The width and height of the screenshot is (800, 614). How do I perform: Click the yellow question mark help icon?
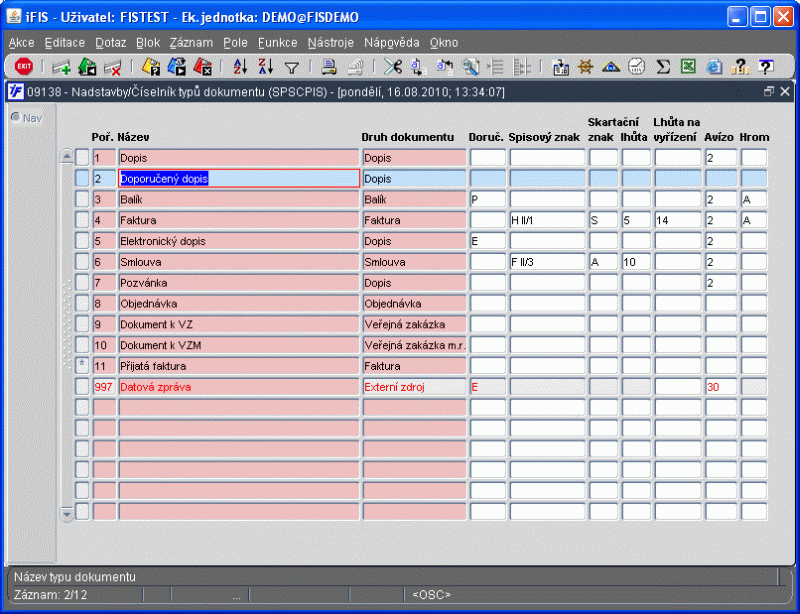click(740, 66)
